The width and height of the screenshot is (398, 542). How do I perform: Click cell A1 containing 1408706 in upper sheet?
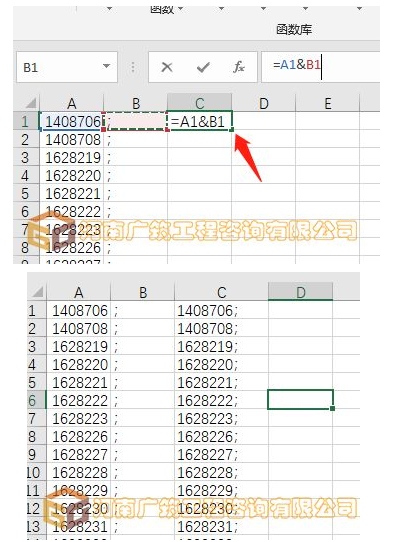(72, 121)
